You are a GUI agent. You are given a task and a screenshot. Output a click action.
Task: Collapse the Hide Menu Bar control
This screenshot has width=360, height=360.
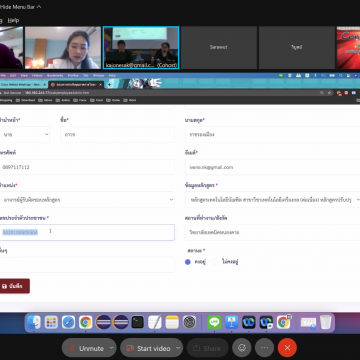(21, 7)
